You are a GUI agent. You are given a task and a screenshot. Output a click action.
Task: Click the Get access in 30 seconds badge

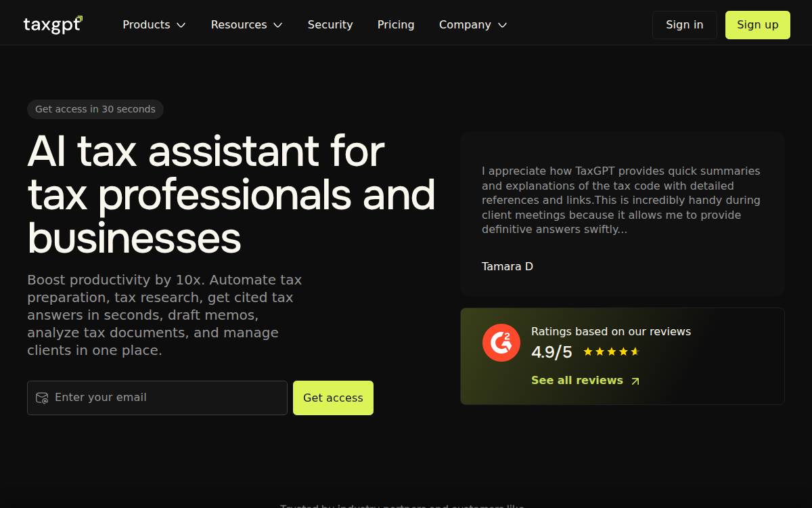pyautogui.click(x=95, y=109)
